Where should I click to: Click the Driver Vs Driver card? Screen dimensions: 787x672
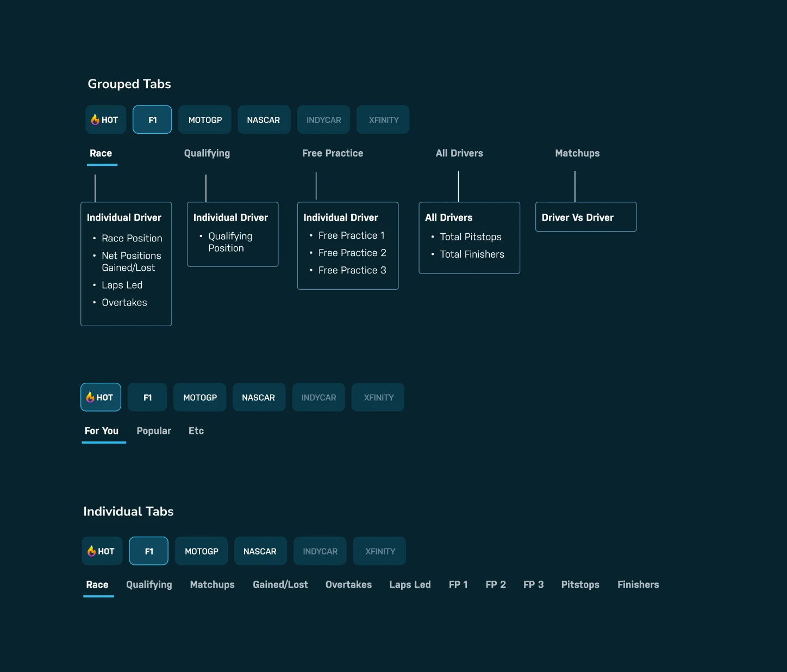point(586,217)
